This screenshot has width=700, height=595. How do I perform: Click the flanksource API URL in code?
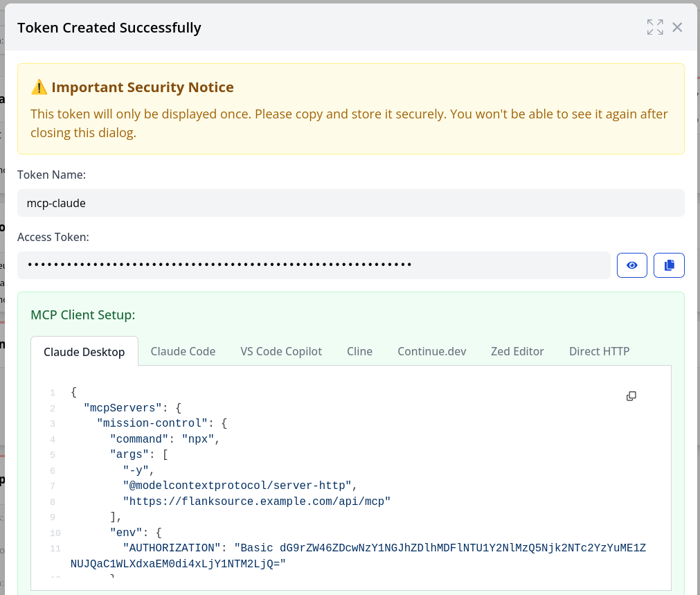point(257,501)
